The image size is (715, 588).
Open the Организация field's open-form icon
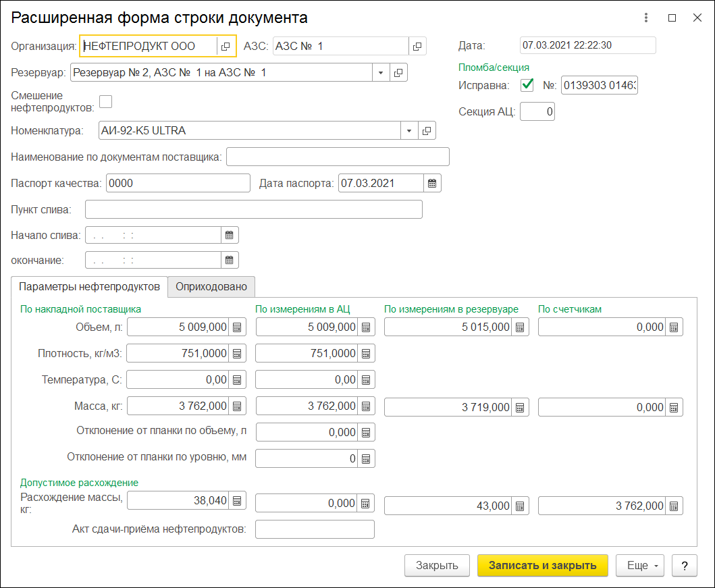tap(226, 46)
